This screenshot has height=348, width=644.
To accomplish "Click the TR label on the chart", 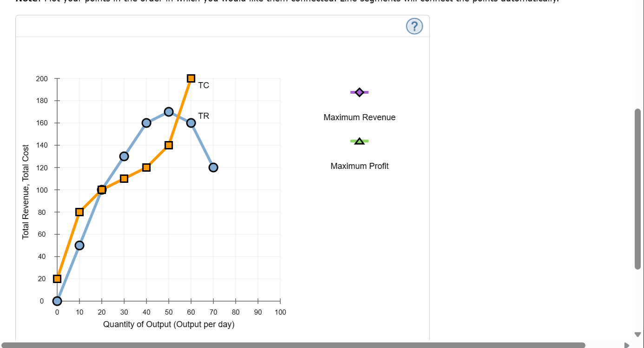I will (x=203, y=116).
